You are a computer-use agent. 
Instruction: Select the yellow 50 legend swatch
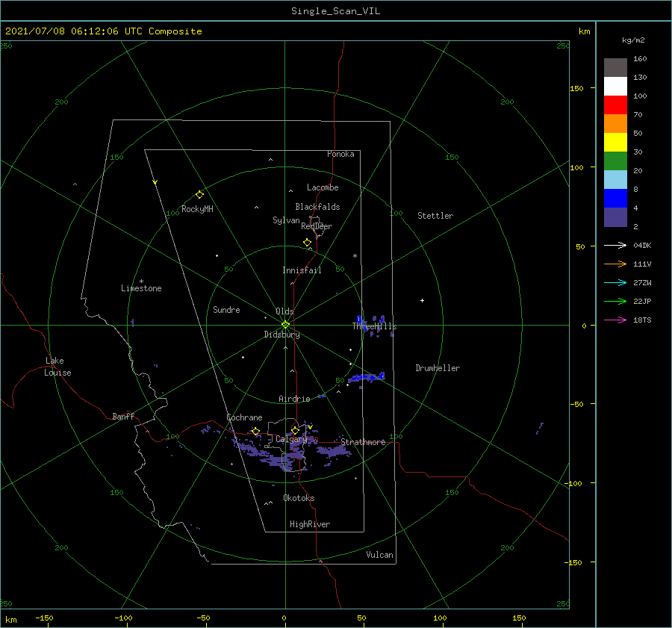point(615,143)
